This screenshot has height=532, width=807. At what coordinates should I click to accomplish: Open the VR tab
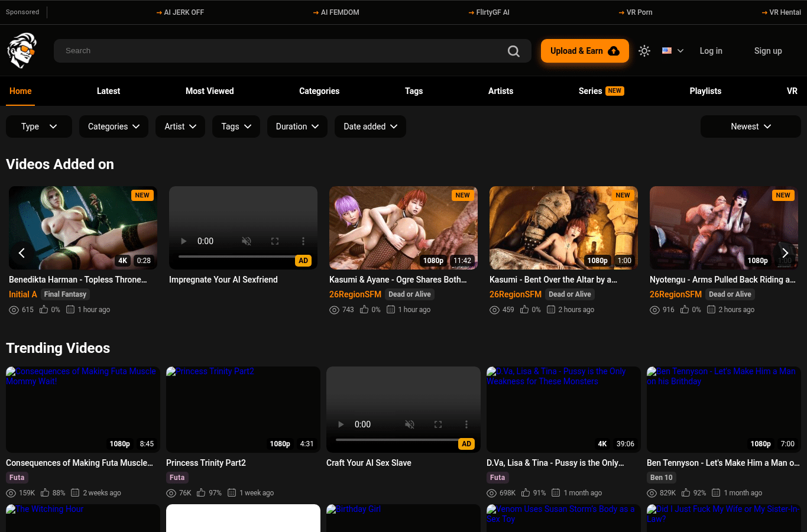pyautogui.click(x=792, y=91)
